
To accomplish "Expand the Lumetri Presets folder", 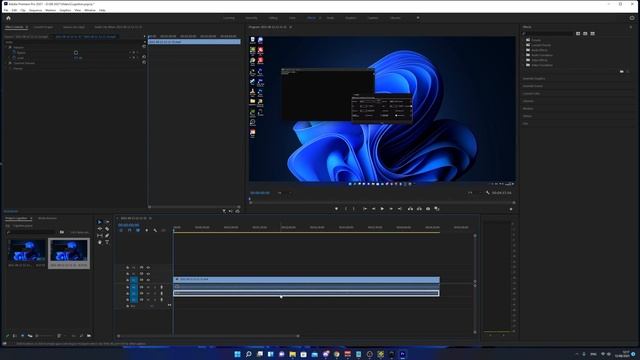I will coord(524,45).
